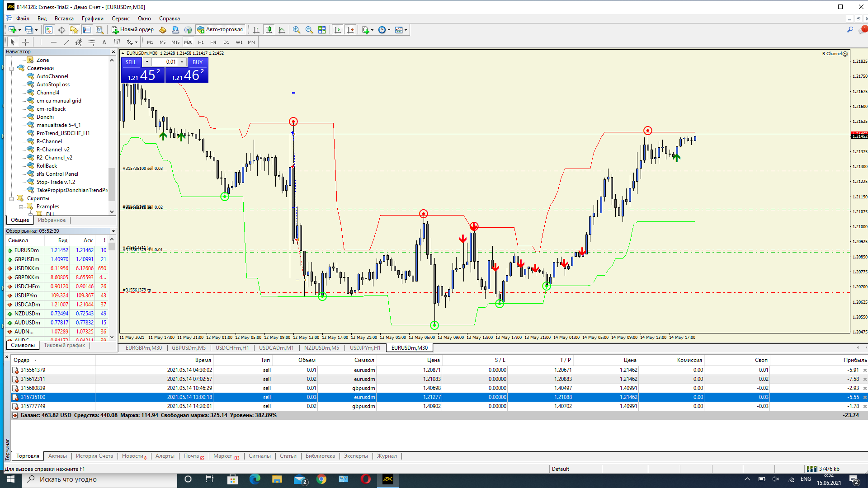Image resolution: width=868 pixels, height=488 pixels.
Task: Switch chart to candlestick display
Action: point(269,30)
